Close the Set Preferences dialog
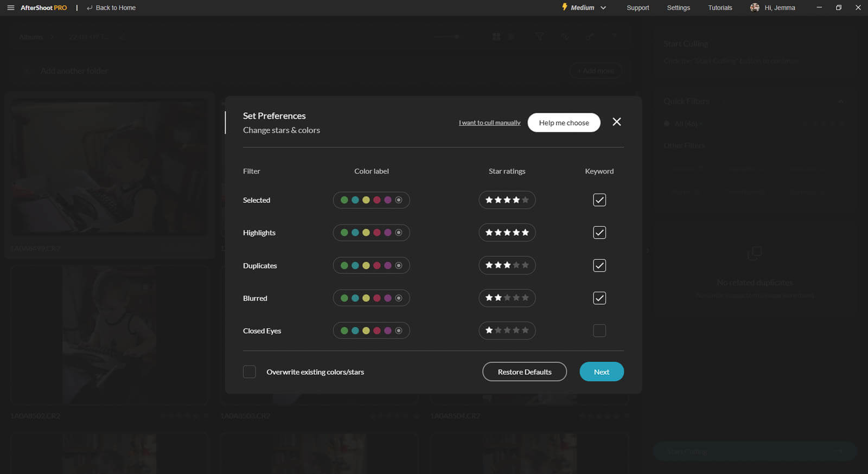868x474 pixels. 616,122
